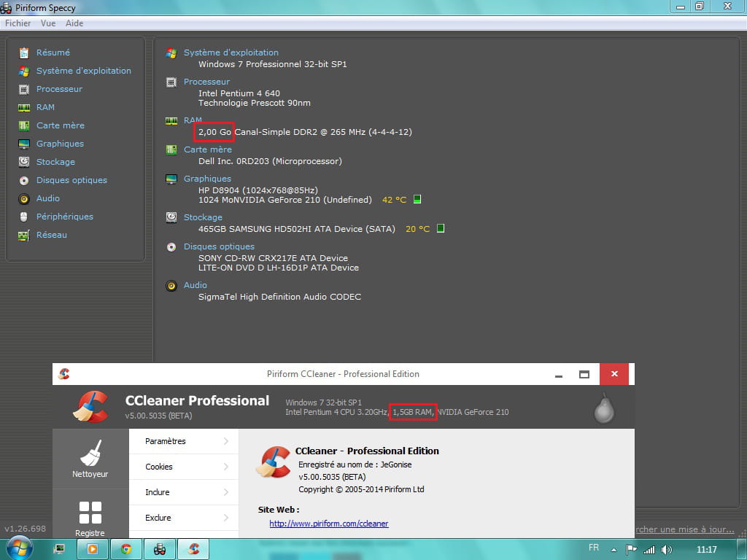This screenshot has width=747, height=560.
Task: Click the "42 °C" graphics temperature value
Action: click(395, 200)
